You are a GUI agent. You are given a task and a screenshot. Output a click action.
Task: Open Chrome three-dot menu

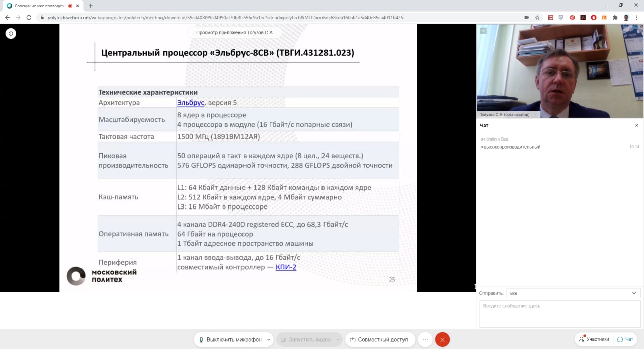[637, 17]
